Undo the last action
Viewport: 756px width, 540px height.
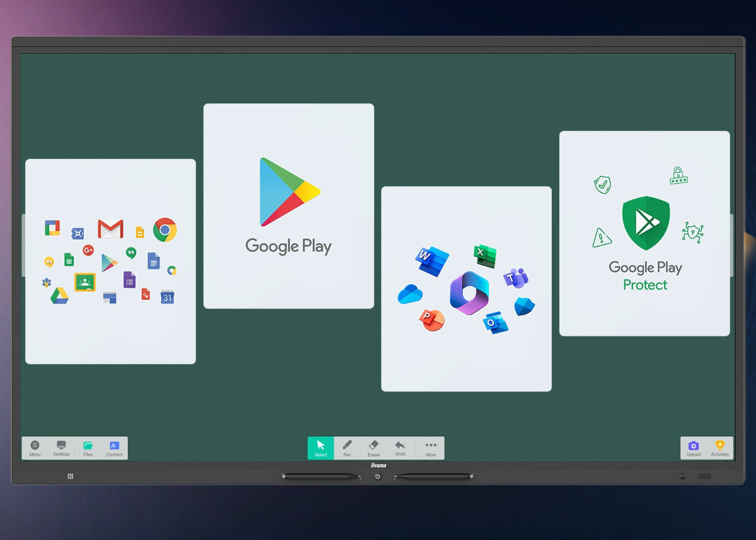click(400, 448)
